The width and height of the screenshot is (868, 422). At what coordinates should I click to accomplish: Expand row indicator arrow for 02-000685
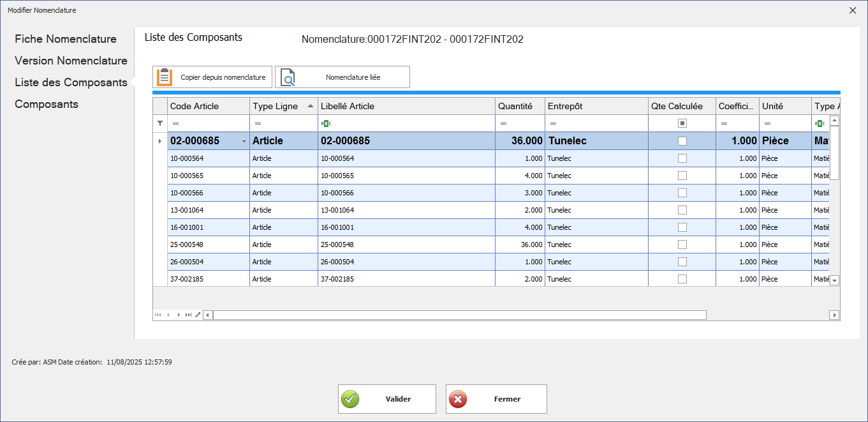click(x=160, y=141)
